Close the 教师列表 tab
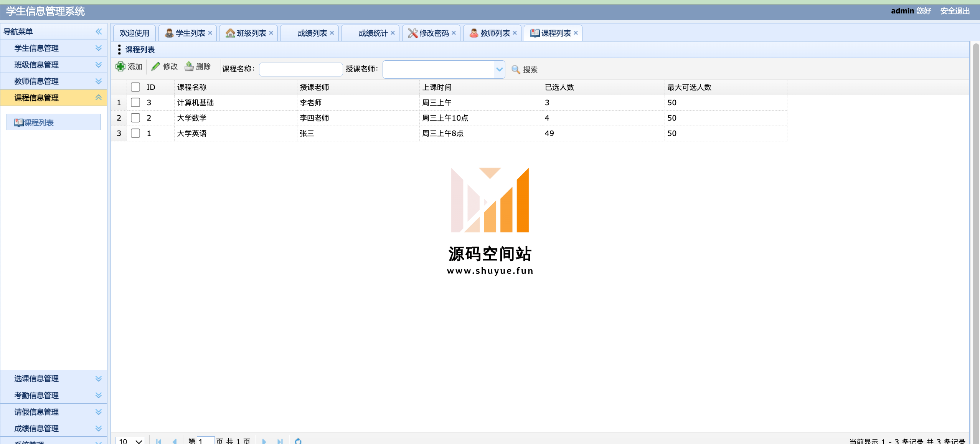 click(x=515, y=33)
